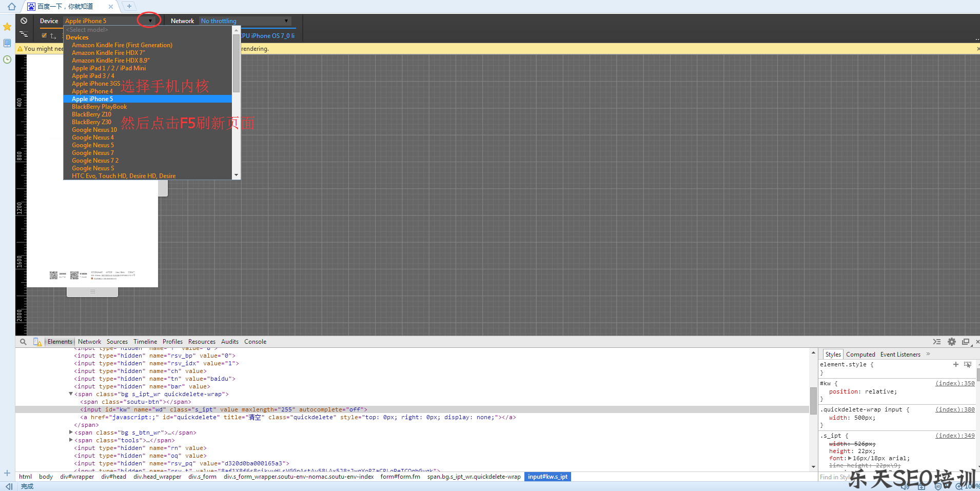Open the Device model dropdown arrow
Screen dimensions: 980x491
tap(150, 21)
